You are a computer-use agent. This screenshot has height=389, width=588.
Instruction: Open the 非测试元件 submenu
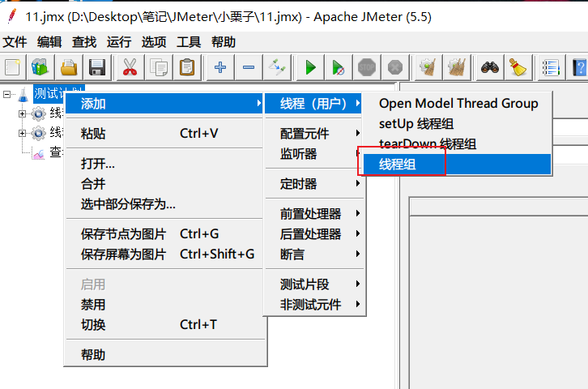[x=314, y=304]
